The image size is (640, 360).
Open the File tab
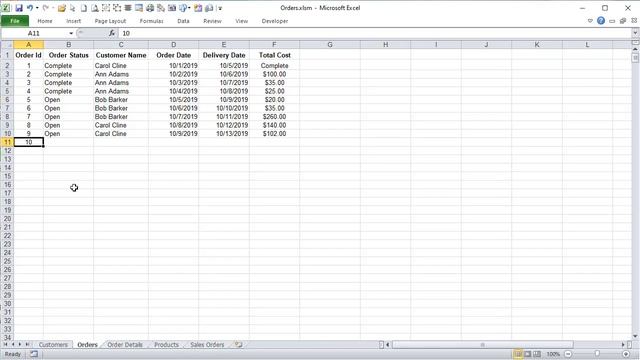pos(15,21)
